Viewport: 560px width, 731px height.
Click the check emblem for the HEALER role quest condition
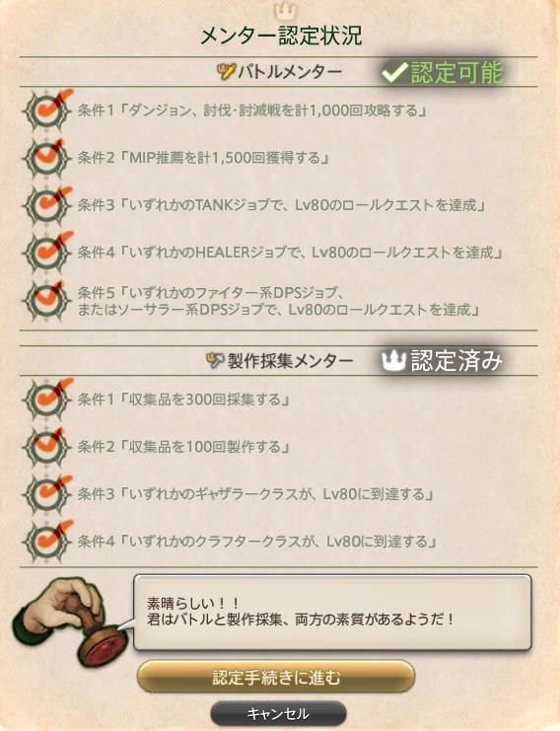point(47,253)
